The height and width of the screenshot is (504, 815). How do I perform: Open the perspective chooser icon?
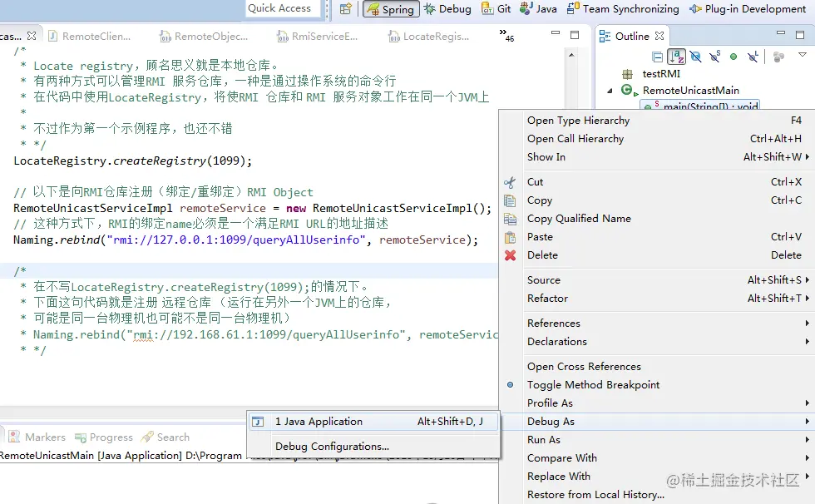pos(346,9)
